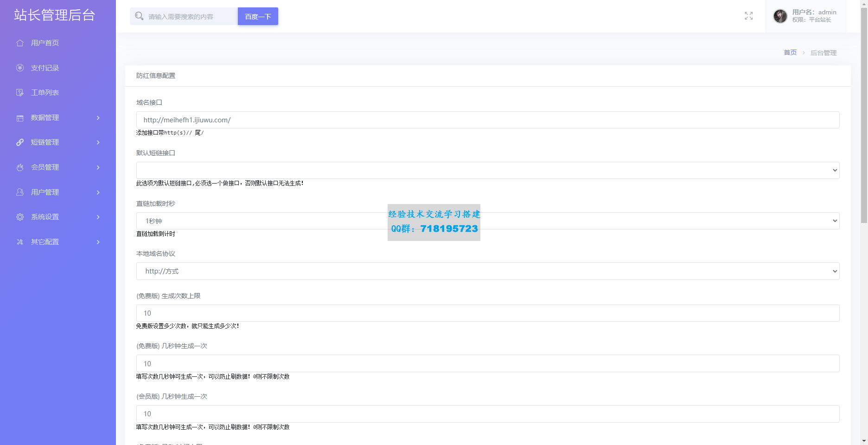Viewport: 868px width, 445px height.
Task: Go to 首页 via breadcrumb link
Action: pos(790,52)
